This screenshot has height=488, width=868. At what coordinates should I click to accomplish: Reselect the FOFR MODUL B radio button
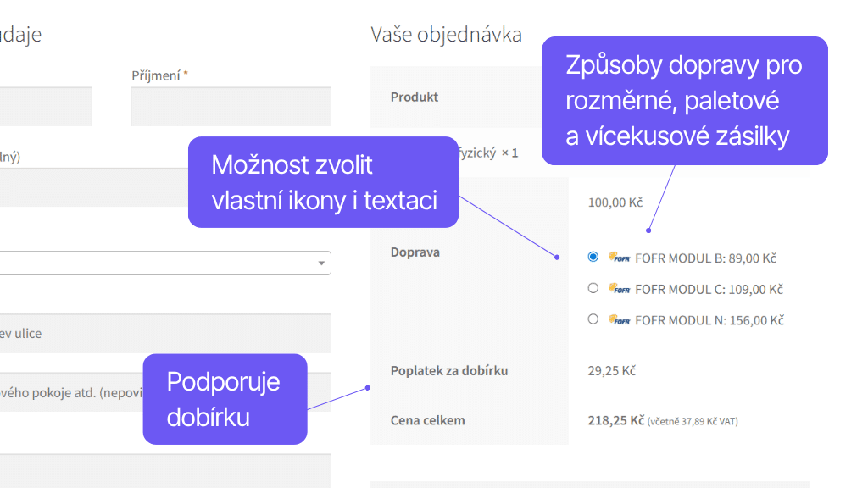coord(593,258)
